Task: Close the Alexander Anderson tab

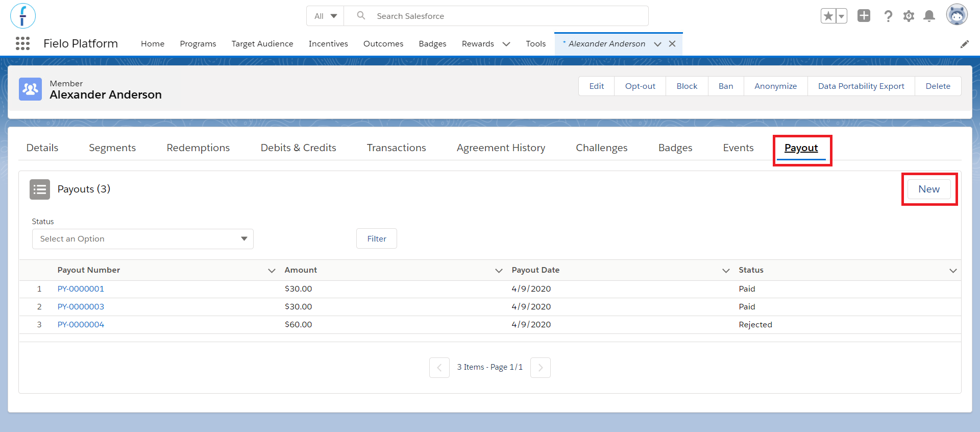Action: tap(672, 44)
